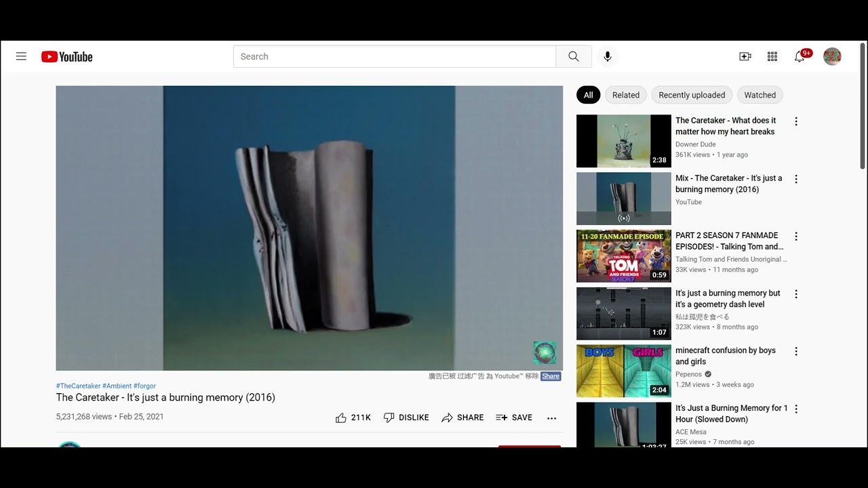The width and height of the screenshot is (868, 488).
Task: Click thumbnail with 2:38 duration
Action: point(624,141)
